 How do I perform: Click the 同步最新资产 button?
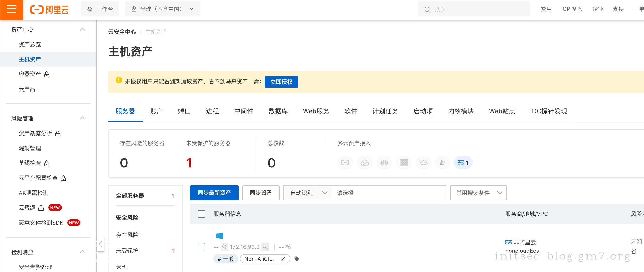click(x=214, y=193)
